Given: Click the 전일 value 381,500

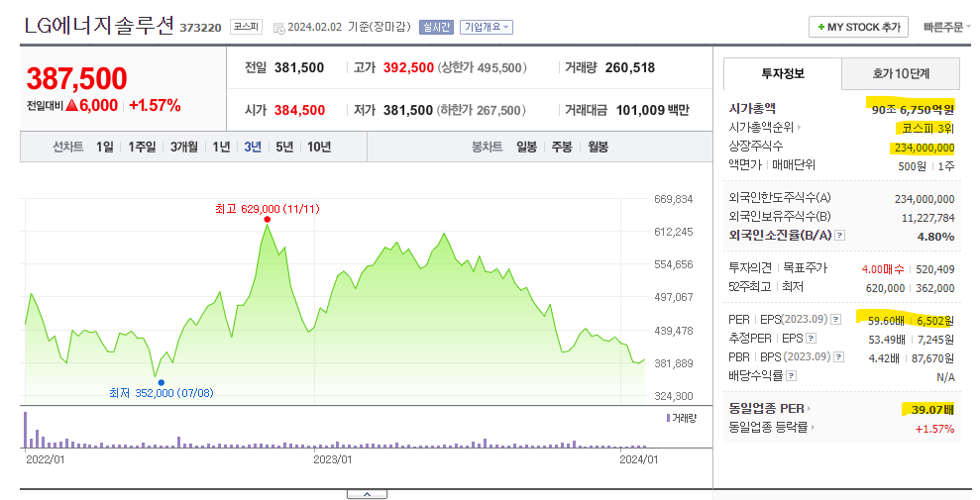Looking at the screenshot, I should [299, 67].
